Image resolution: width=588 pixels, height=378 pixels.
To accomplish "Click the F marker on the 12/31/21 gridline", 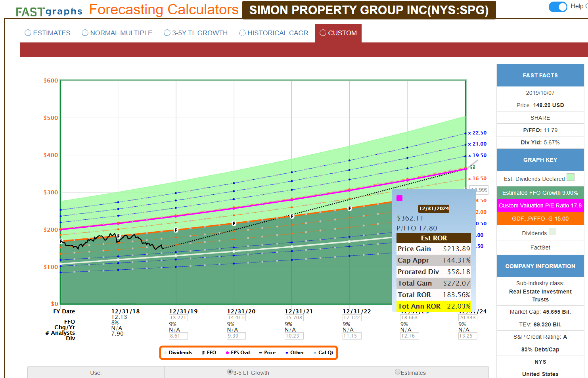I will [292, 216].
